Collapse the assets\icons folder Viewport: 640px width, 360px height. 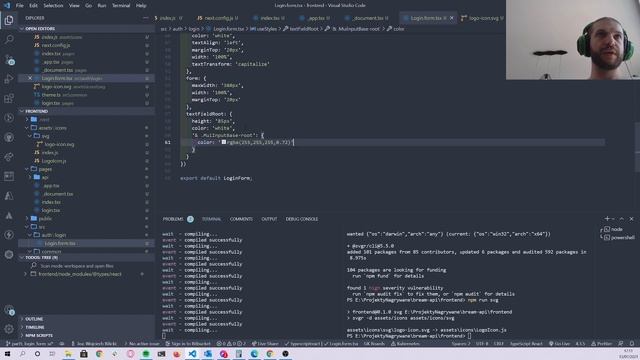52,128
